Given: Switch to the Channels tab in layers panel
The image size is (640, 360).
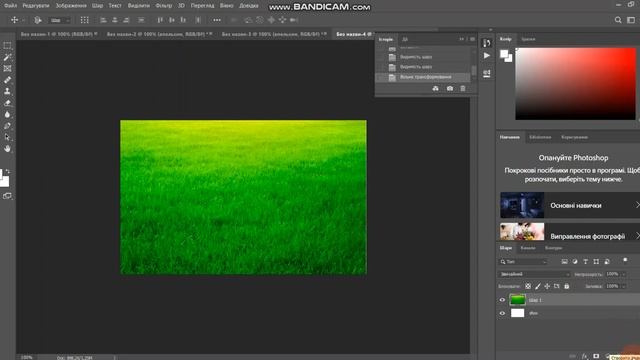Looking at the screenshot, I should (528, 248).
